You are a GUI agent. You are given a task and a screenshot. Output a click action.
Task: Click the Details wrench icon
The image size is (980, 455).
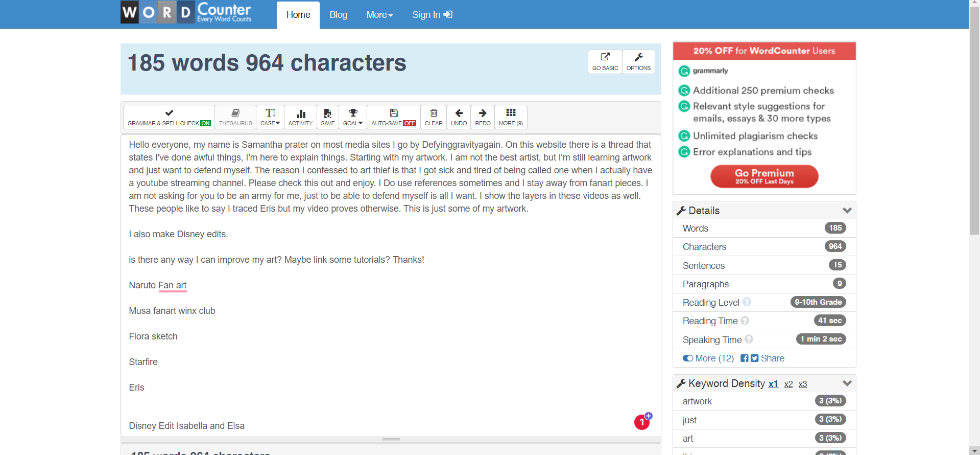click(681, 211)
